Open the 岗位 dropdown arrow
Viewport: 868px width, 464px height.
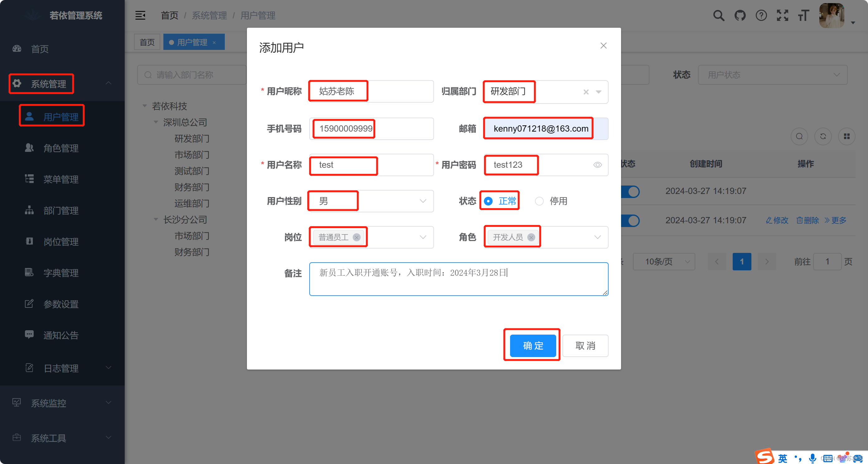[422, 238]
